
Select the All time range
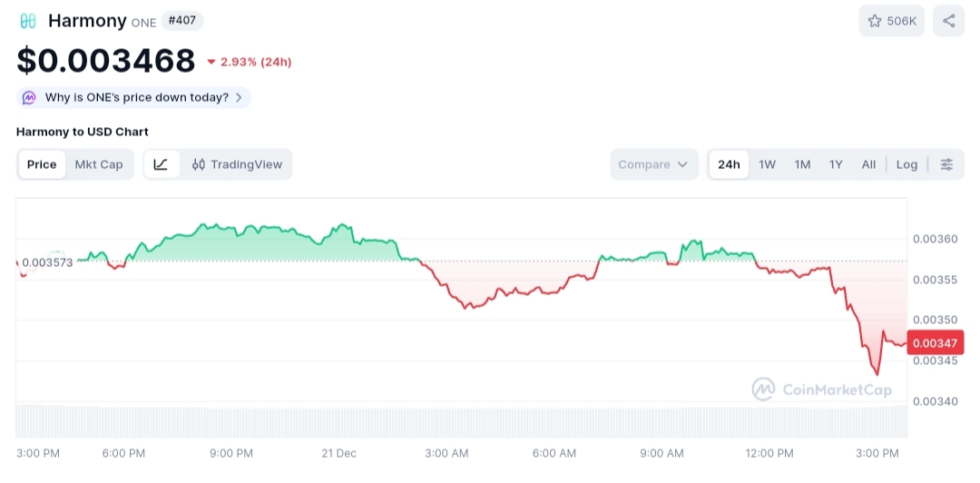(x=868, y=164)
